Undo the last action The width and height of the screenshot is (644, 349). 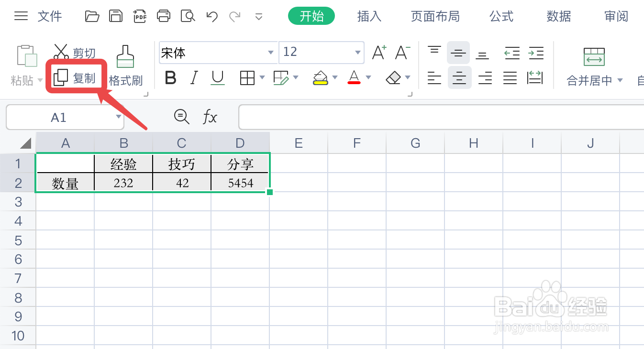click(x=212, y=17)
